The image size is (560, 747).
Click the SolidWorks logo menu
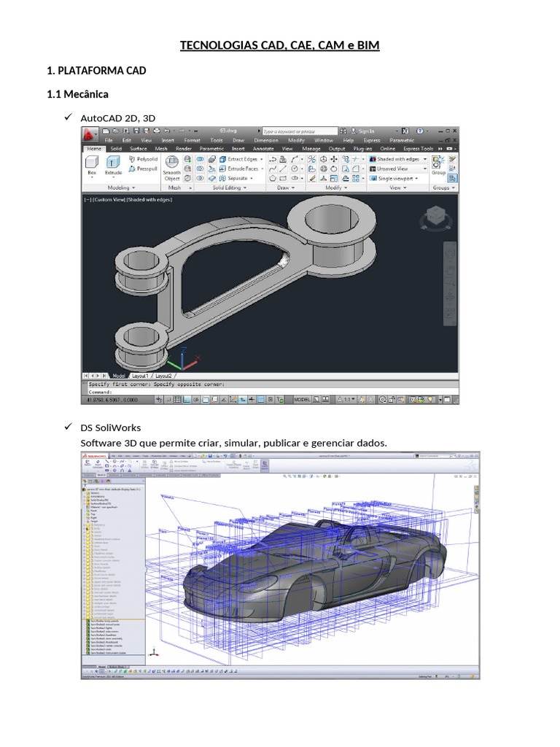click(x=96, y=456)
